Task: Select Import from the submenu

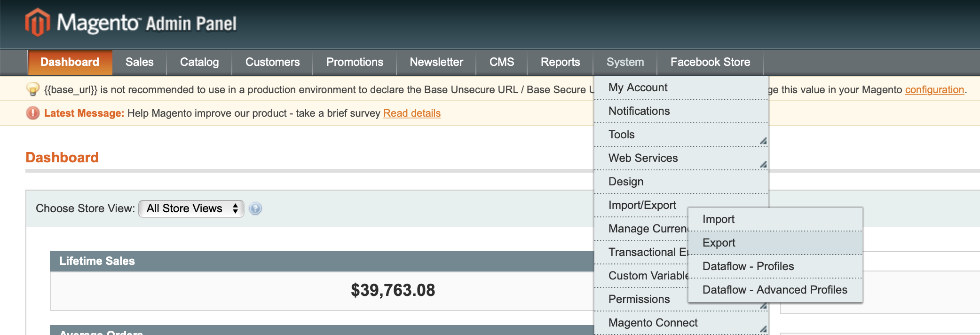Action: (719, 219)
